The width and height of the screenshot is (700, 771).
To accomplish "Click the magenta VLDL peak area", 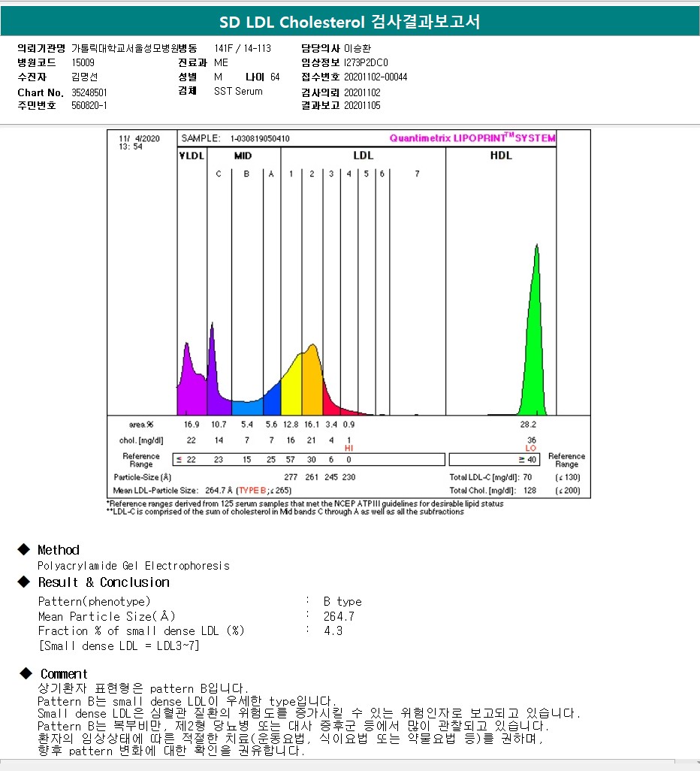I will click(x=191, y=386).
